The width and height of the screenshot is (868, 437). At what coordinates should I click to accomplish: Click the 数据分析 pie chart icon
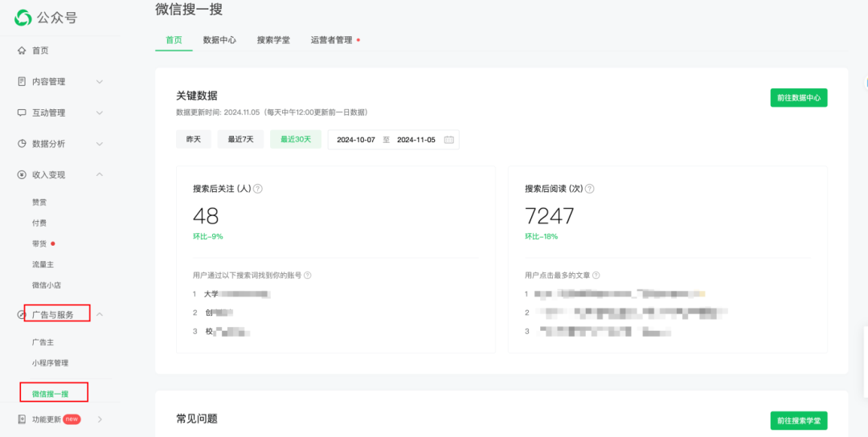22,144
